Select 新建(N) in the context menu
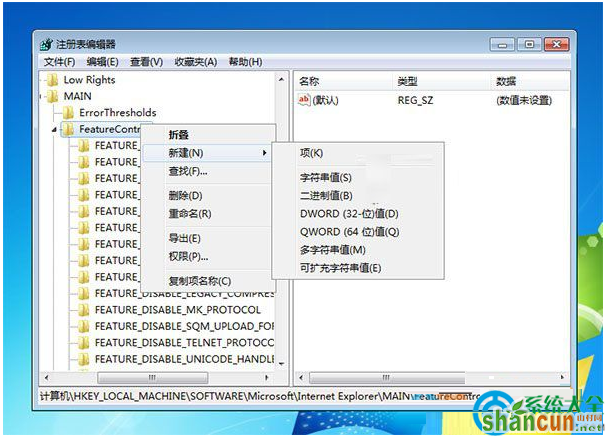Viewport: 607px width, 438px height. tap(208, 153)
